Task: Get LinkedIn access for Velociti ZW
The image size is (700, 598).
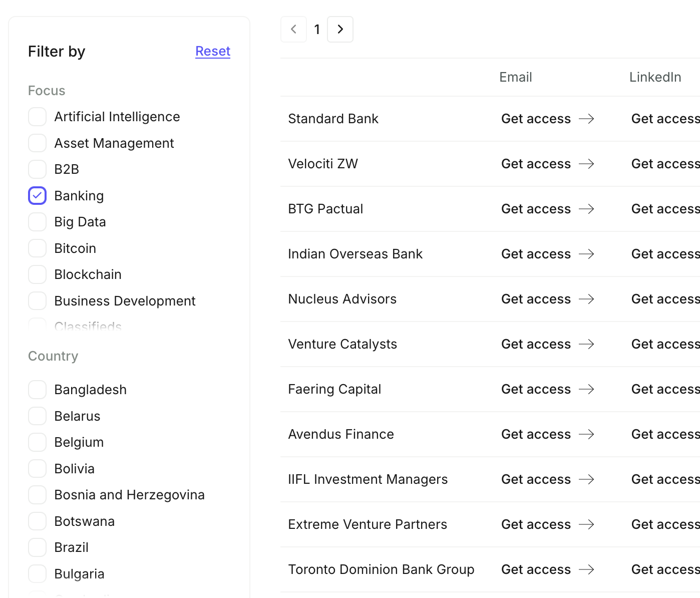Action: tap(665, 164)
